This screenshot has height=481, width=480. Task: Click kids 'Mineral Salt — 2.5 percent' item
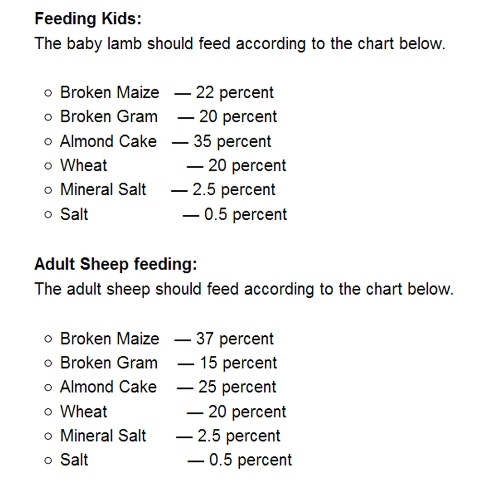tap(168, 190)
